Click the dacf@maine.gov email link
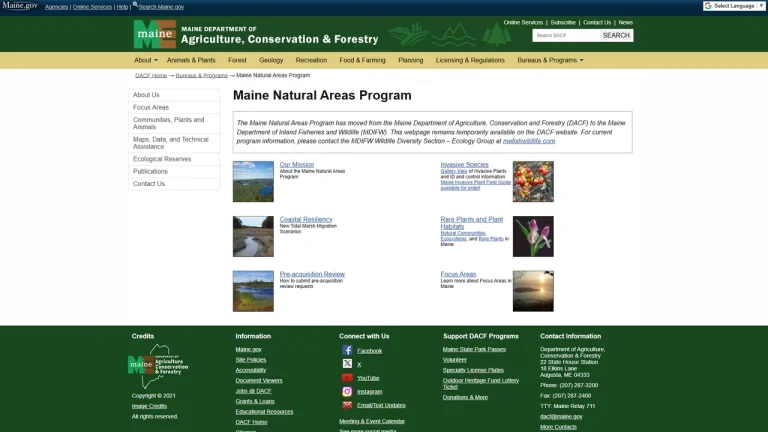This screenshot has width=768, height=432. click(561, 416)
